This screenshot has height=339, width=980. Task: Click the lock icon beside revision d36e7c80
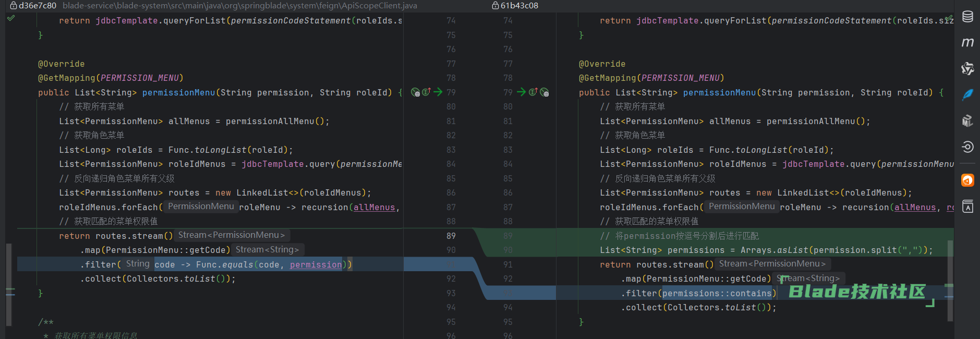[x=14, y=5]
